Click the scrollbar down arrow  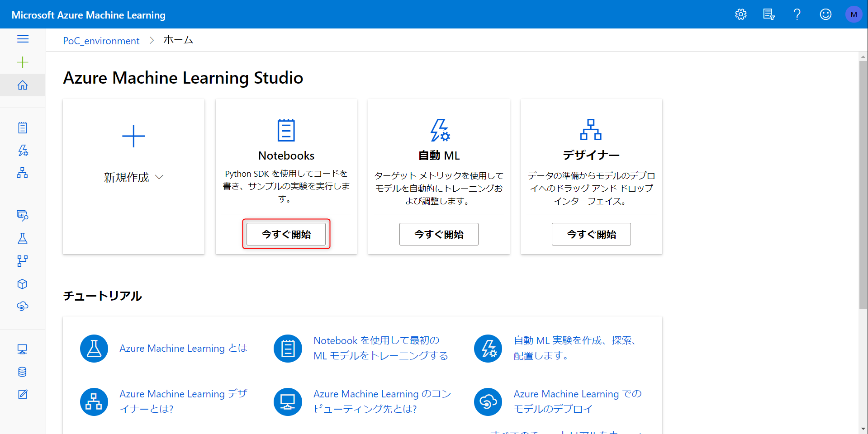(863, 429)
